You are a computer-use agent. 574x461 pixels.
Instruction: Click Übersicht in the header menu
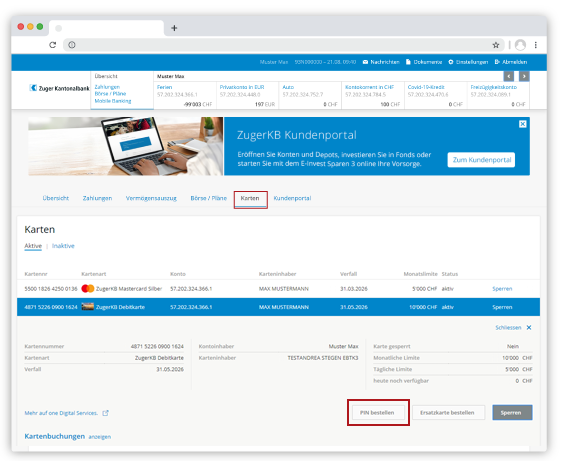(x=106, y=76)
